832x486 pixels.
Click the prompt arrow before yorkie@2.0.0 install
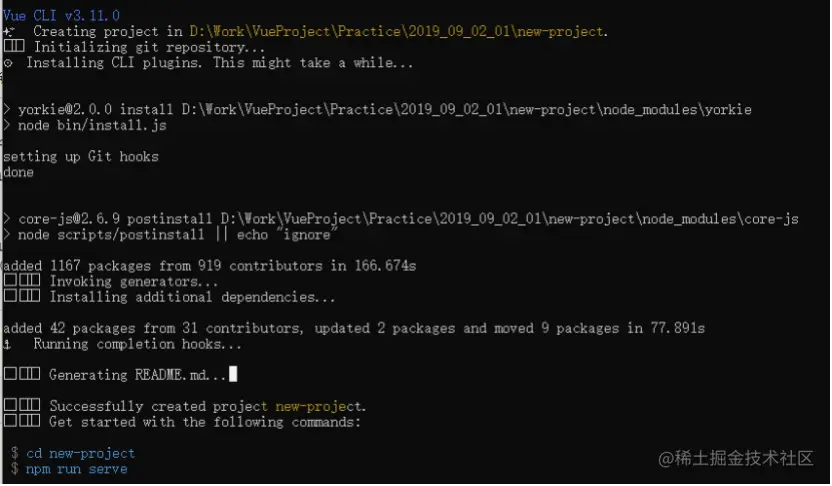pos(6,110)
